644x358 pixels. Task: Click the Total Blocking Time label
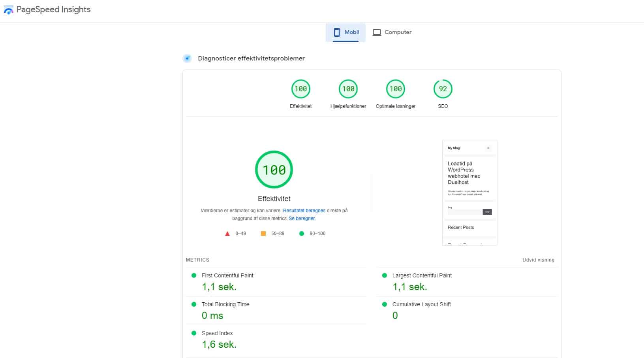(225, 304)
